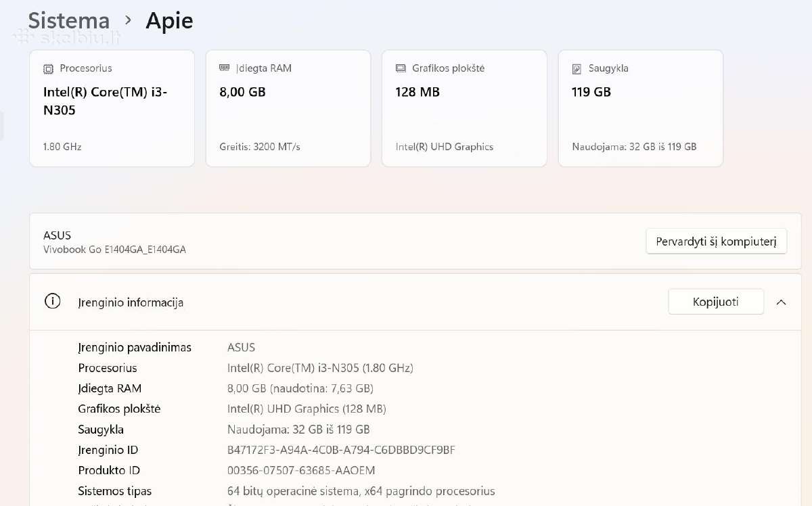The width and height of the screenshot is (812, 506).
Task: Click the Įrenginio informacija section heading
Action: [131, 302]
